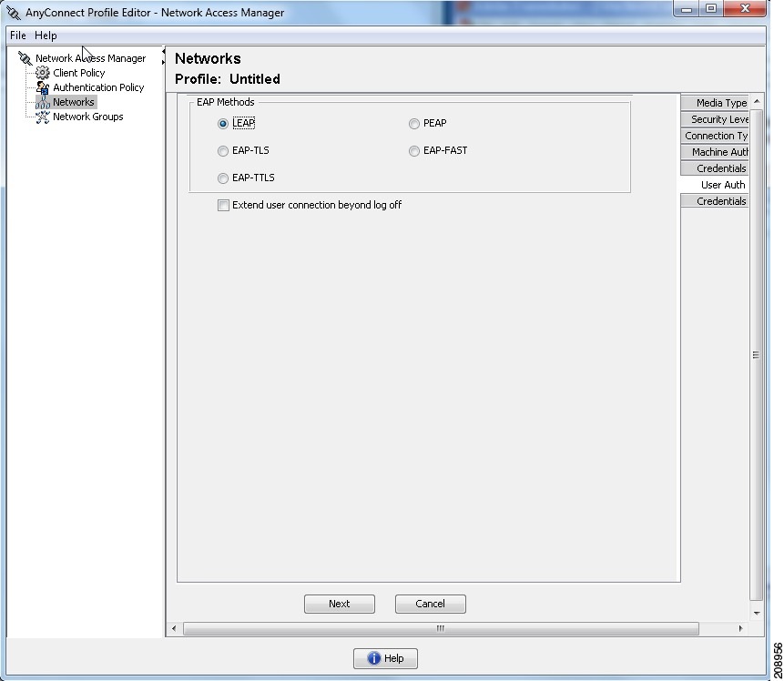Click the Authentication Policy icon

click(x=43, y=87)
